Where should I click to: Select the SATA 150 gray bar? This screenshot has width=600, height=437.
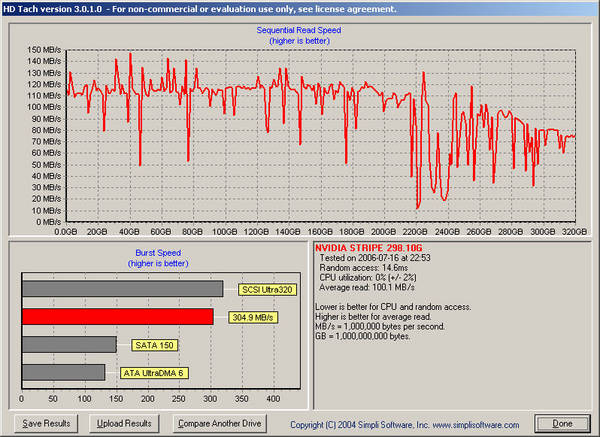pyautogui.click(x=69, y=345)
